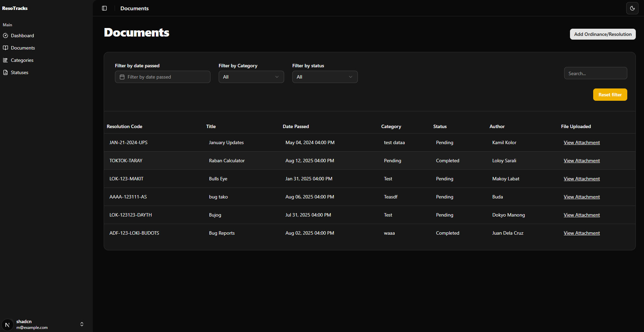Click the Documents book icon in sidebar

click(5, 48)
